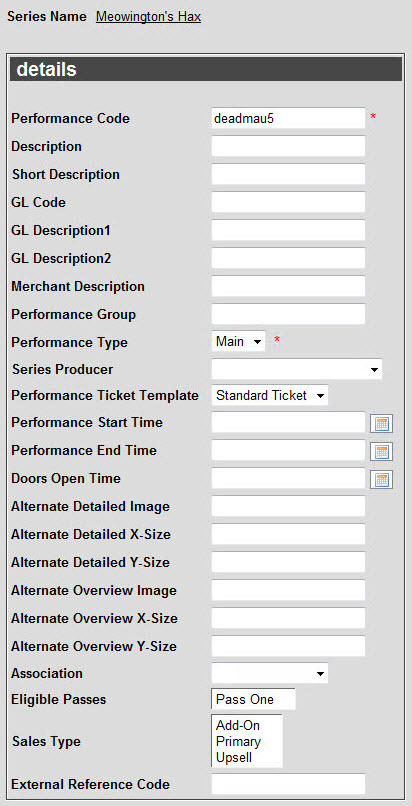412x806 pixels.
Task: Open the Meowington's Hax series link
Action: point(148,17)
